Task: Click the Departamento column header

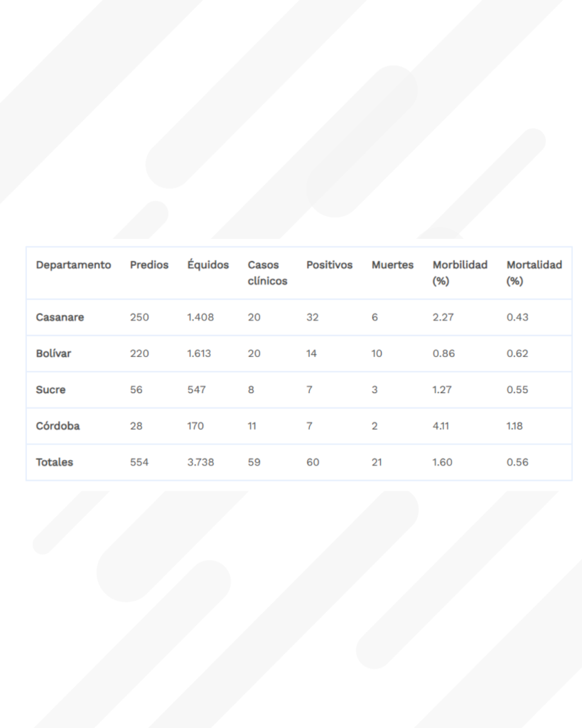Action: pyautogui.click(x=73, y=265)
